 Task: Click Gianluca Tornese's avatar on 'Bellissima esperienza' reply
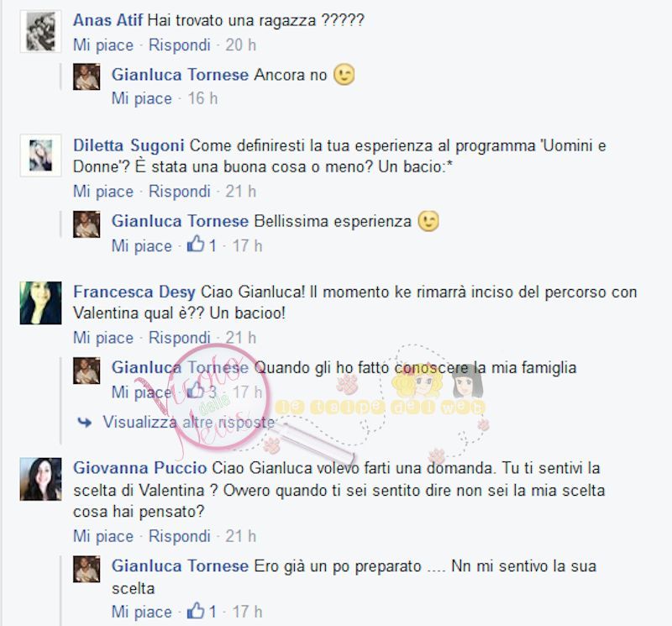[x=87, y=224]
